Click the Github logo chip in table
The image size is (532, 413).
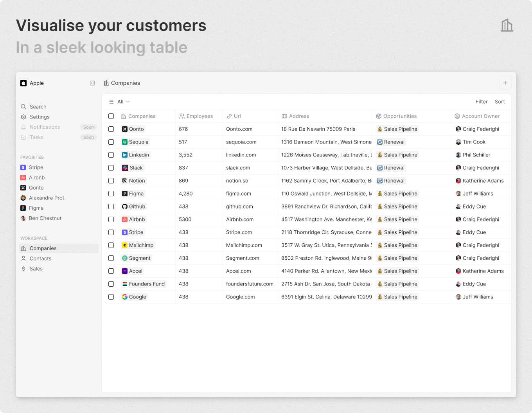[125, 206]
